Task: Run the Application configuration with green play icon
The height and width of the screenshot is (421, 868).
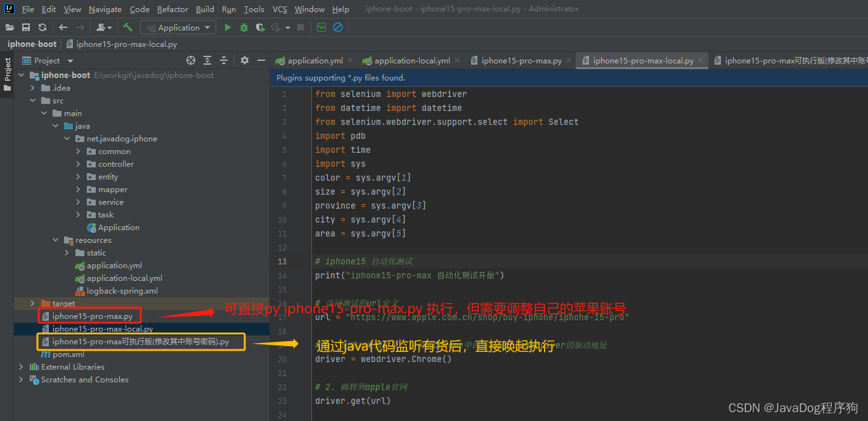Action: pos(228,27)
